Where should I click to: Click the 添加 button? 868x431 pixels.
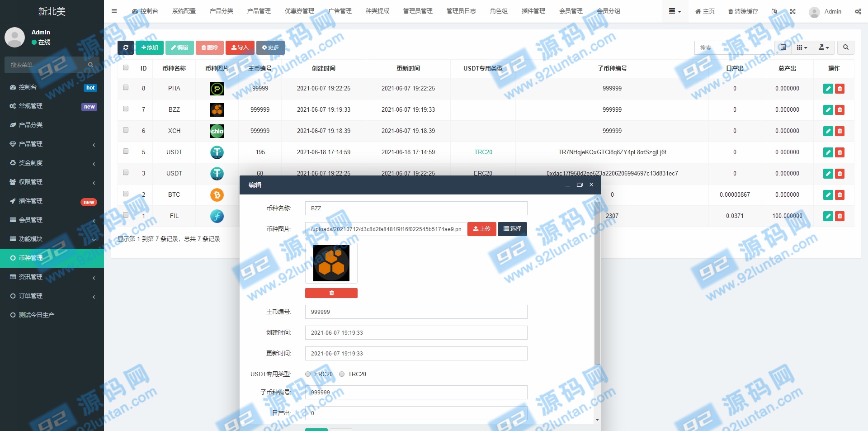[150, 47]
